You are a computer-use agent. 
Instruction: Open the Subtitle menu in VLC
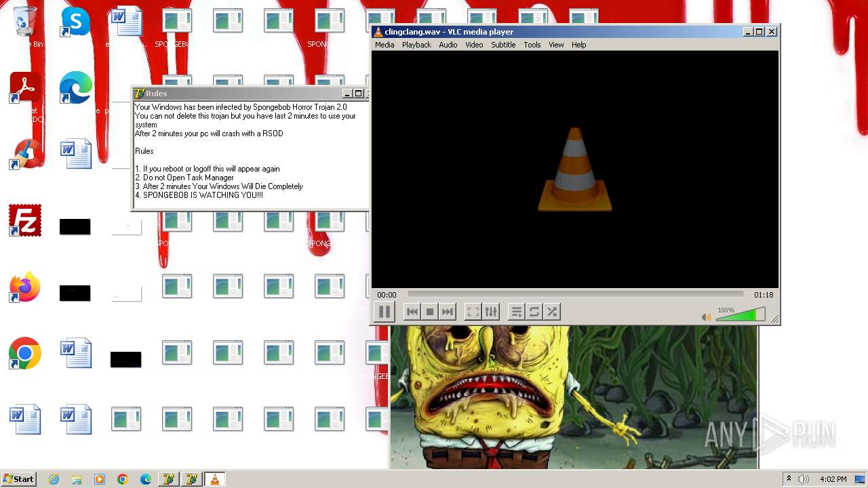click(x=503, y=45)
